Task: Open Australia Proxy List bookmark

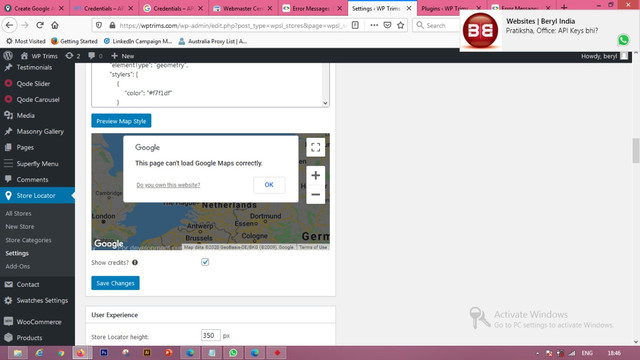Action: coord(213,41)
